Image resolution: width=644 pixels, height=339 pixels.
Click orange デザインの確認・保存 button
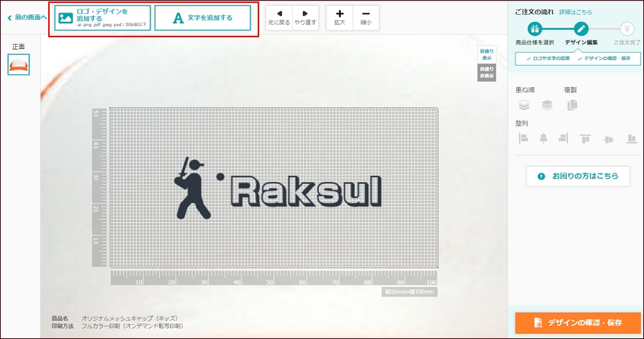point(578,323)
